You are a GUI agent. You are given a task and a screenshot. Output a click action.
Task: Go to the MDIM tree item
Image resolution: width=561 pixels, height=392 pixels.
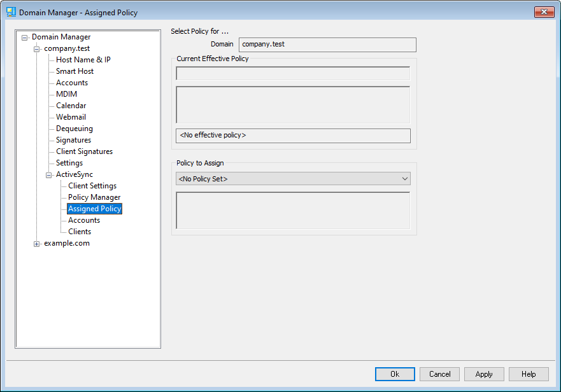pyautogui.click(x=66, y=94)
